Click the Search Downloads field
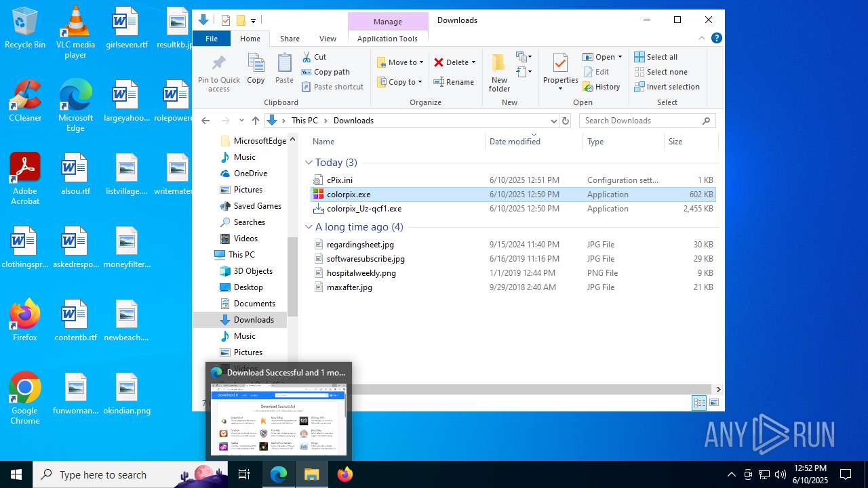Screen dimensions: 868x488 [x=648, y=121]
